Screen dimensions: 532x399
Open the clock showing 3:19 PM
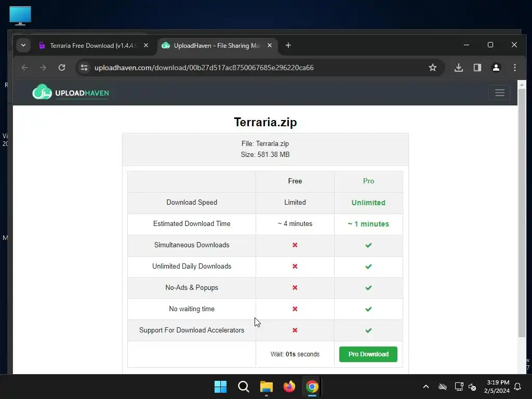pyautogui.click(x=497, y=387)
